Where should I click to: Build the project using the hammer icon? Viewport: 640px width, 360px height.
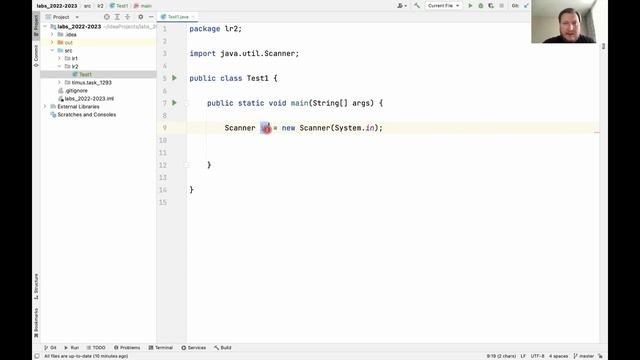pos(417,6)
